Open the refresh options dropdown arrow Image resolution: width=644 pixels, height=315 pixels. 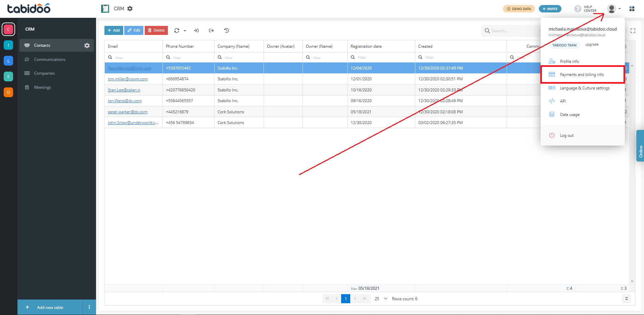[185, 31]
